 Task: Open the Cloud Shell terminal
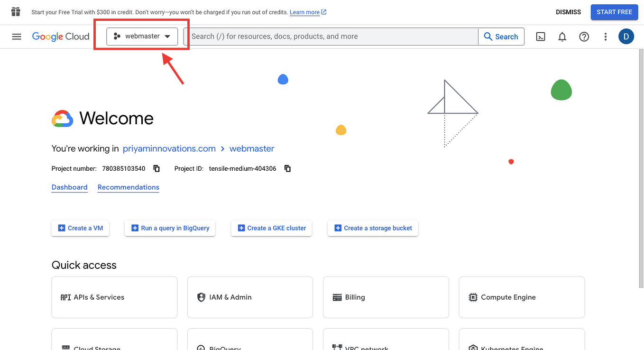pyautogui.click(x=540, y=36)
